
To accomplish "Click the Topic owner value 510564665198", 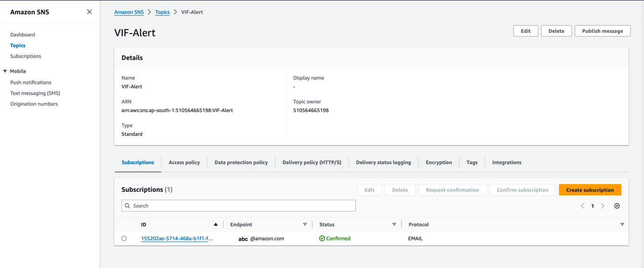I will pyautogui.click(x=311, y=110).
